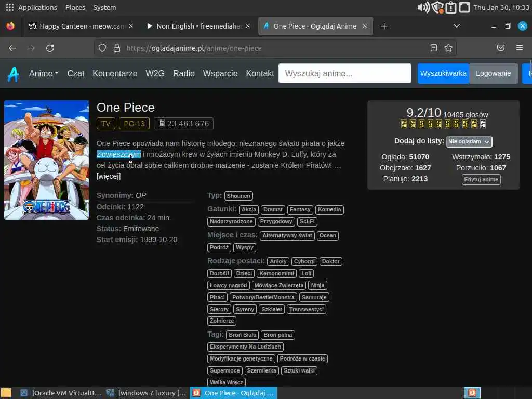This screenshot has width=532, height=399.
Task: Click the padlock site info icon
Action: click(117, 48)
